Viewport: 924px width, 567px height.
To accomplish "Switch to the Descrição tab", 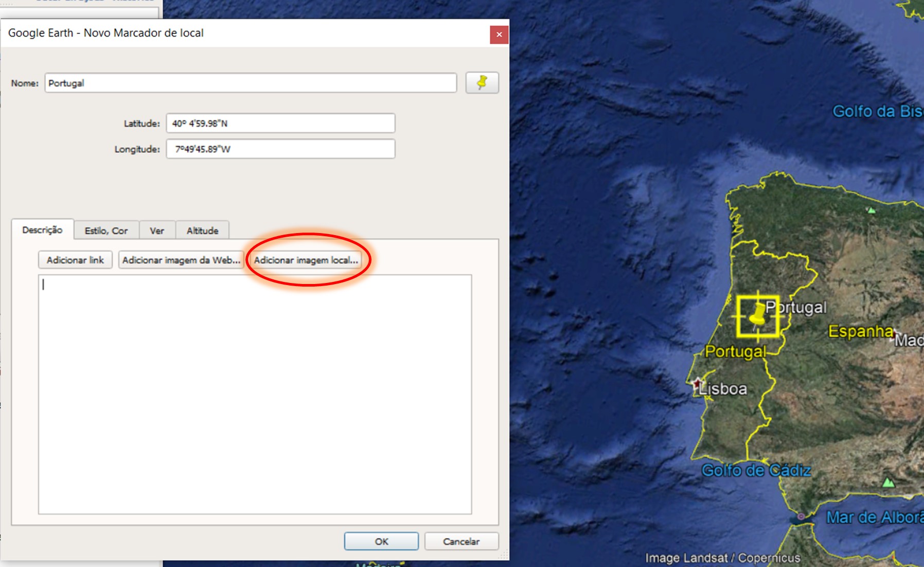I will pyautogui.click(x=42, y=230).
